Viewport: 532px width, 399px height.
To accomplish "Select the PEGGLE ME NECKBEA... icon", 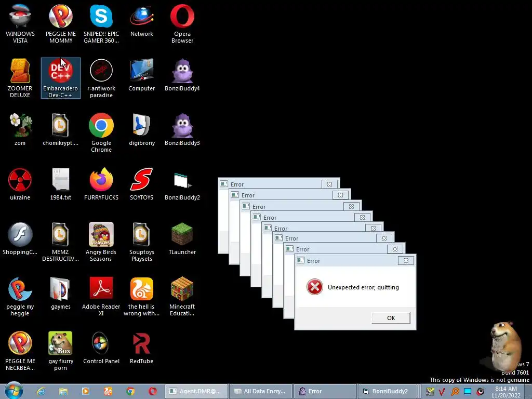I will (20, 352).
